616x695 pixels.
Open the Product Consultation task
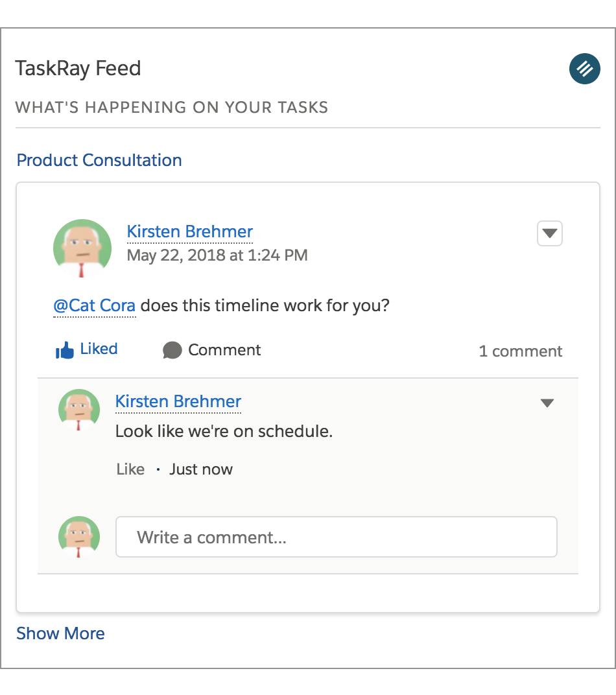pos(99,160)
